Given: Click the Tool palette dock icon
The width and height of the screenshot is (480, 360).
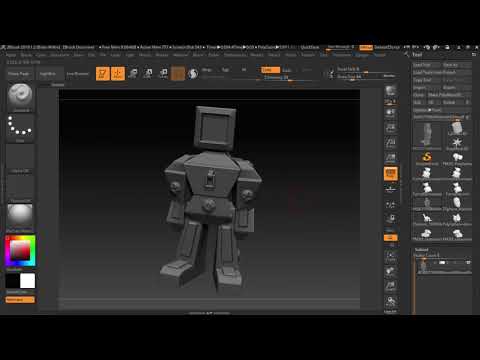Looking at the screenshot, I should tap(474, 54).
